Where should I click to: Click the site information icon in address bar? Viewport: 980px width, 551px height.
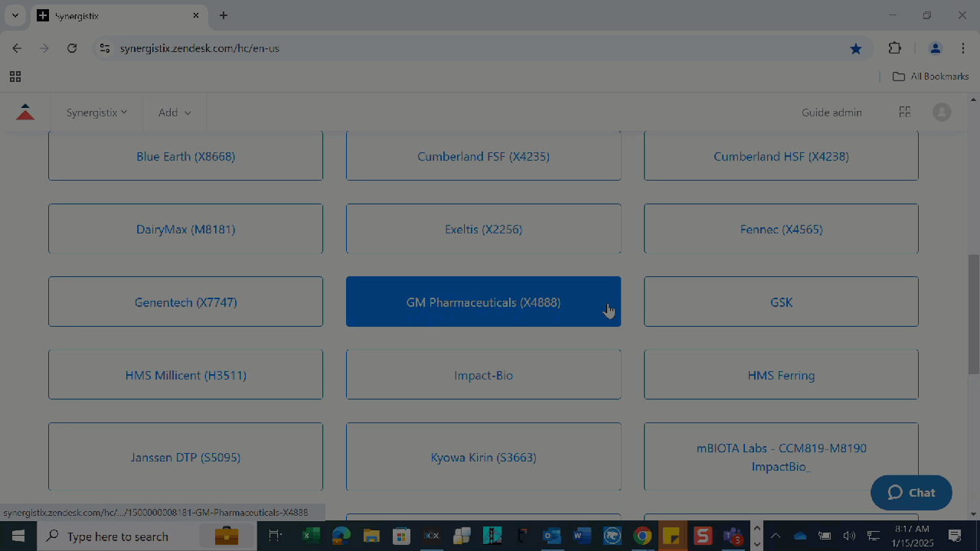pyautogui.click(x=105, y=48)
